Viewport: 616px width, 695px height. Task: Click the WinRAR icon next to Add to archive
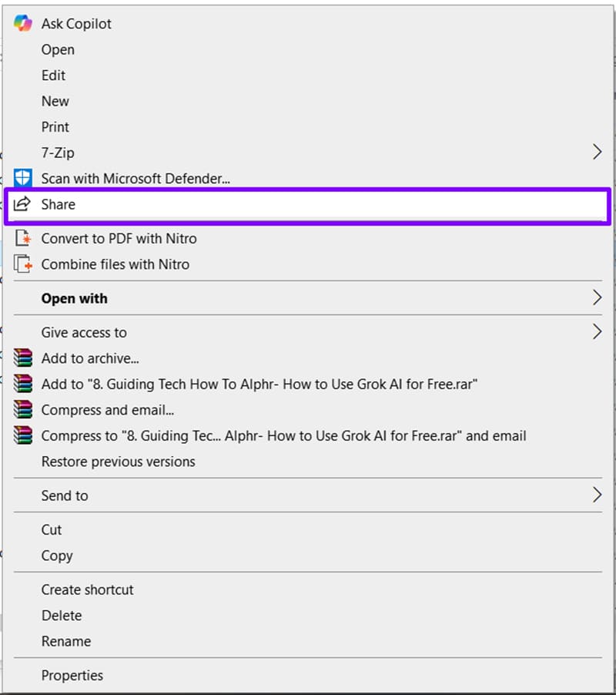[x=22, y=358]
